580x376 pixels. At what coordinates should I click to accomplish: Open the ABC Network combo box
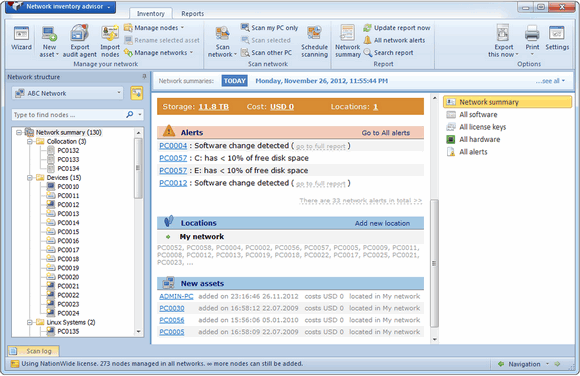(68, 93)
